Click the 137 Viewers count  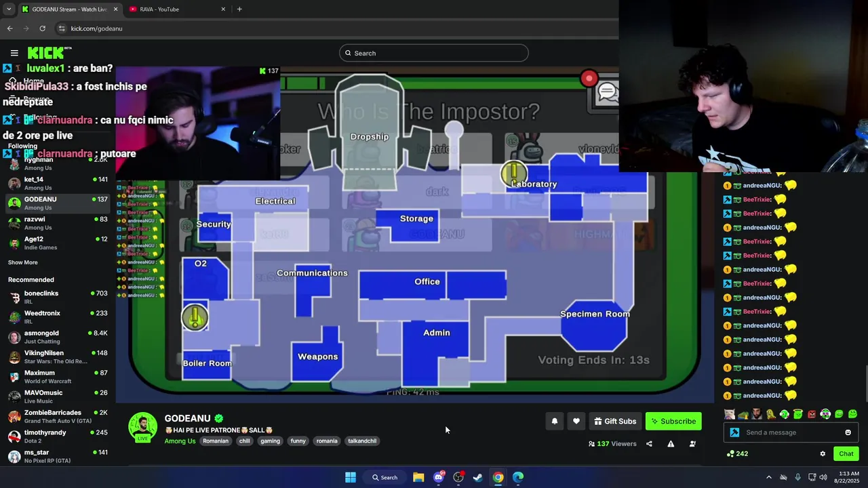click(612, 444)
